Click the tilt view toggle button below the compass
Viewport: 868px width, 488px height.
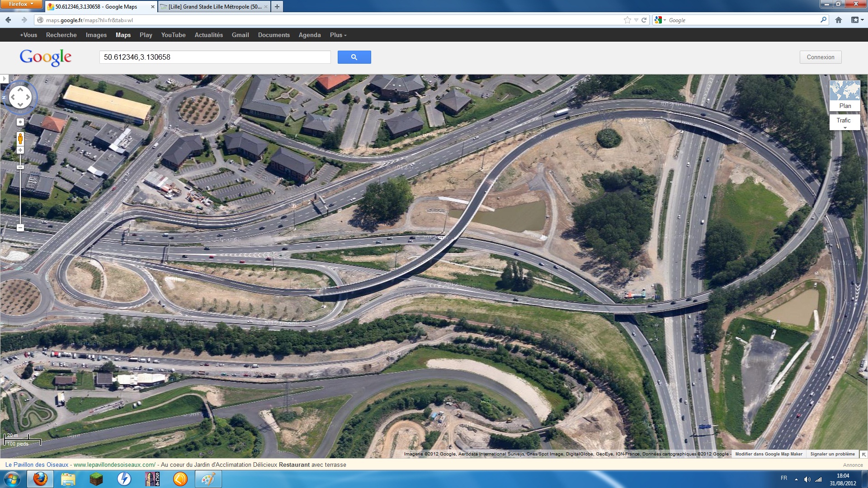coord(20,122)
